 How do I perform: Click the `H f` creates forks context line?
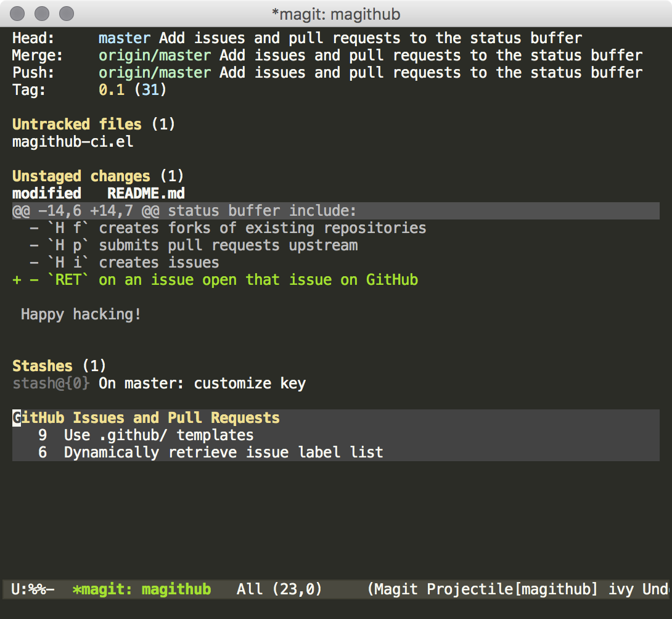click(228, 228)
